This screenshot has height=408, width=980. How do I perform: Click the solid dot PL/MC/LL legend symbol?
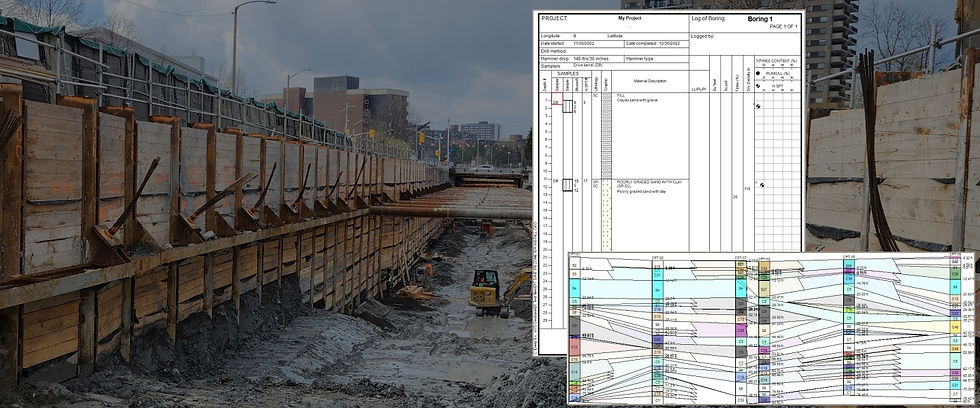[x=758, y=73]
